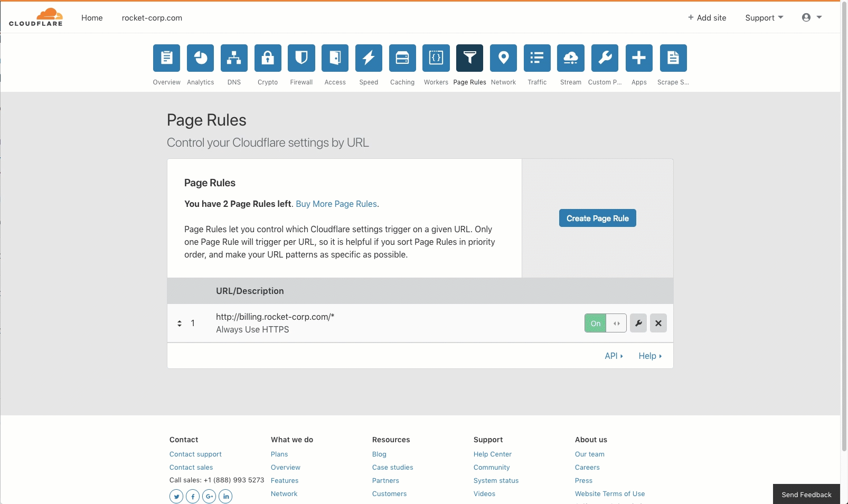Open the Case studies link
This screenshot has width=848, height=504.
(x=393, y=467)
